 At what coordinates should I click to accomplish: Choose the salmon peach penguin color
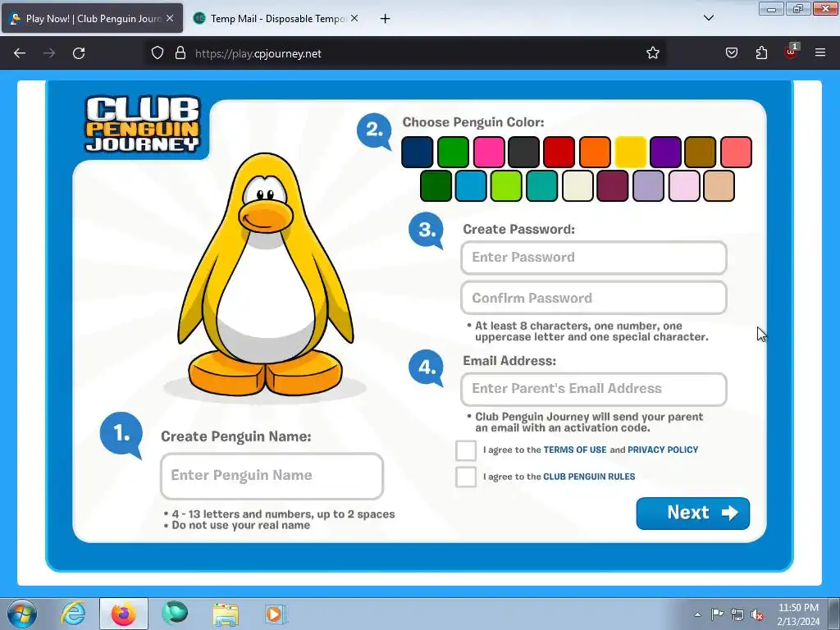click(x=736, y=152)
